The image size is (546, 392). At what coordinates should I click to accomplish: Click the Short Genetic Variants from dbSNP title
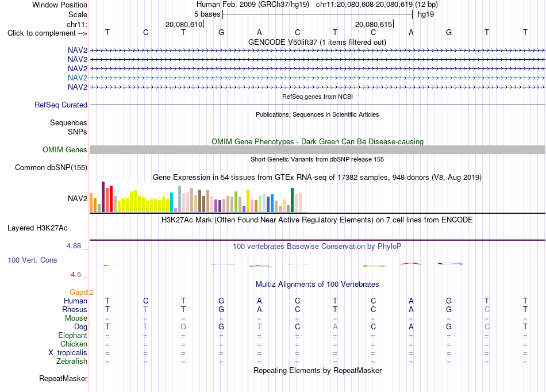(x=317, y=159)
